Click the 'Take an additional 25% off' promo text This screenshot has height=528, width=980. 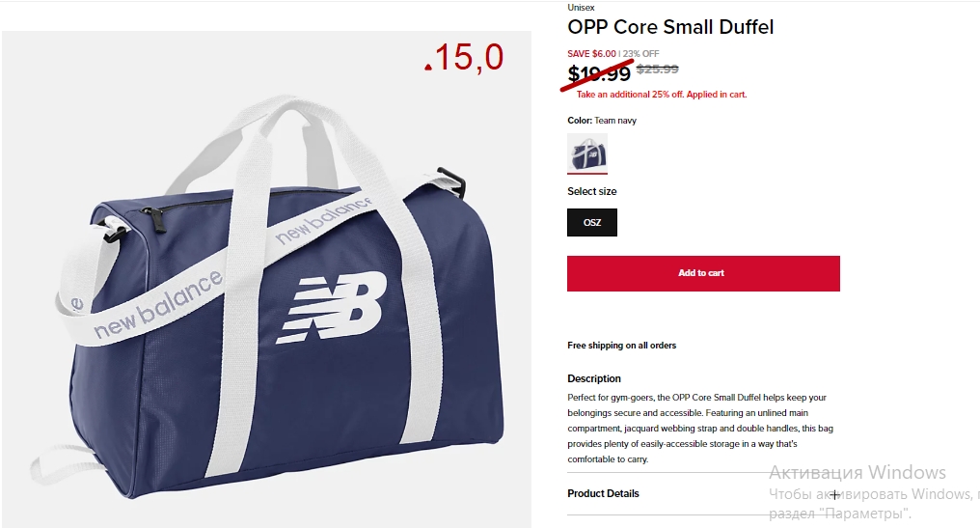pyautogui.click(x=662, y=95)
